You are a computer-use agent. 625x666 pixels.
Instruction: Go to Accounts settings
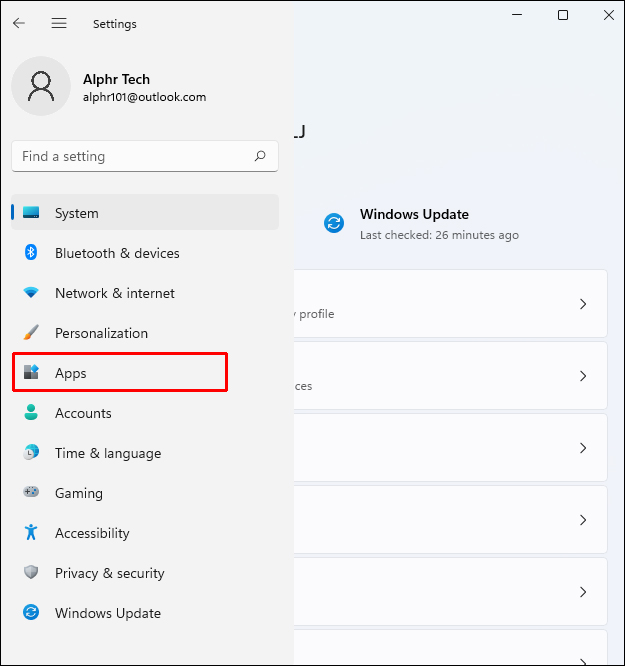(83, 413)
